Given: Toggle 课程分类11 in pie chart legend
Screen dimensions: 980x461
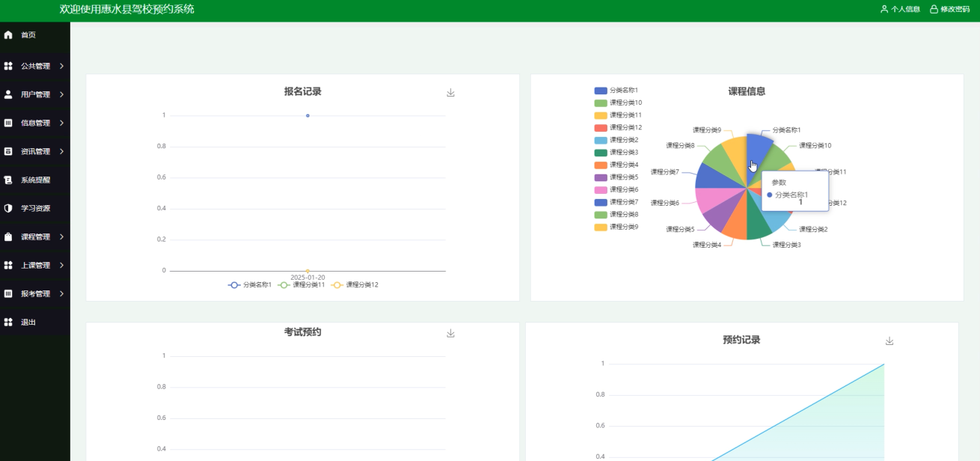Looking at the screenshot, I should (618, 115).
